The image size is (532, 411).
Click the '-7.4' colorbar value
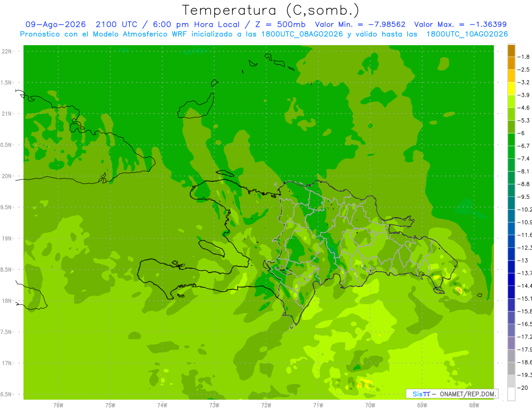(x=524, y=158)
